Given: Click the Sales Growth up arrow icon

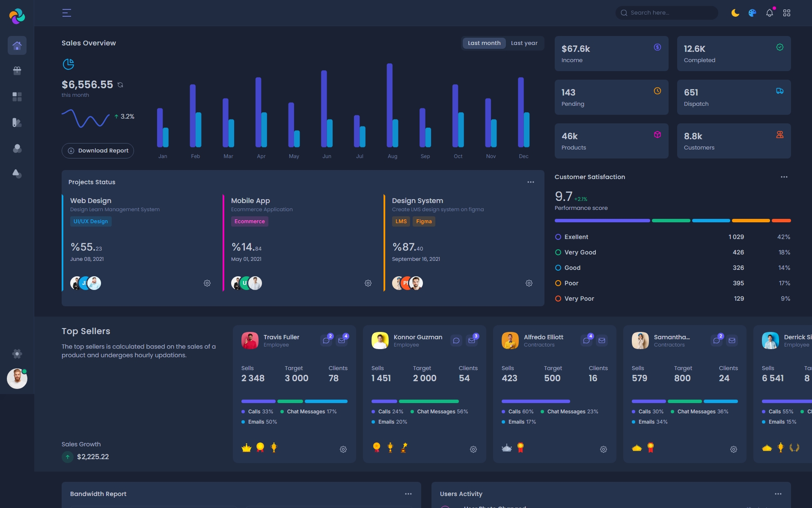Looking at the screenshot, I should pos(68,457).
